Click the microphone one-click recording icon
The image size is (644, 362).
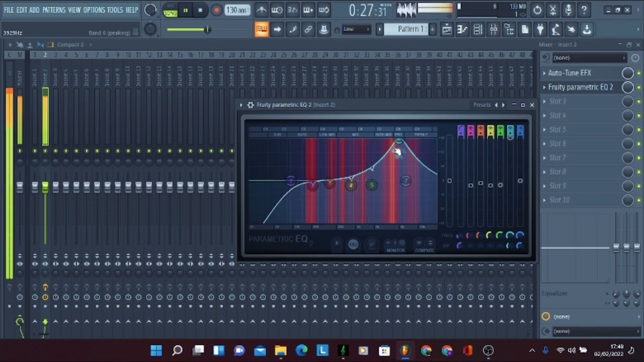(569, 10)
